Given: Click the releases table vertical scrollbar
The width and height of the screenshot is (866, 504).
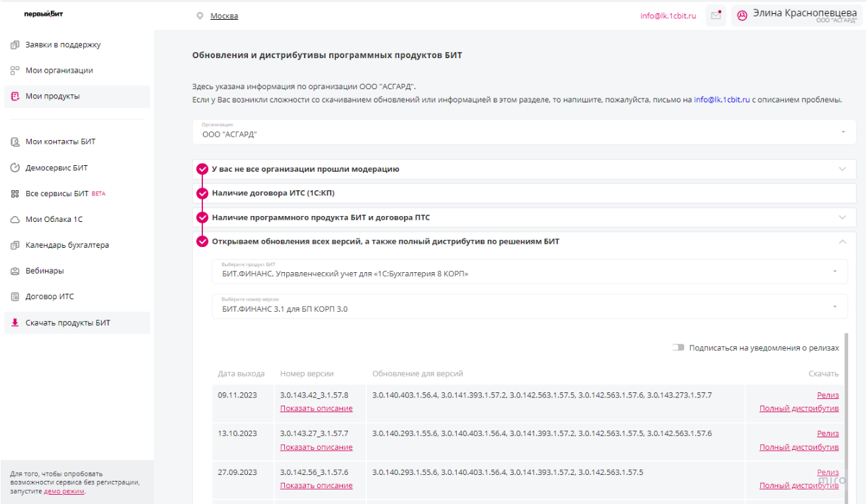Looking at the screenshot, I should pyautogui.click(x=847, y=410).
